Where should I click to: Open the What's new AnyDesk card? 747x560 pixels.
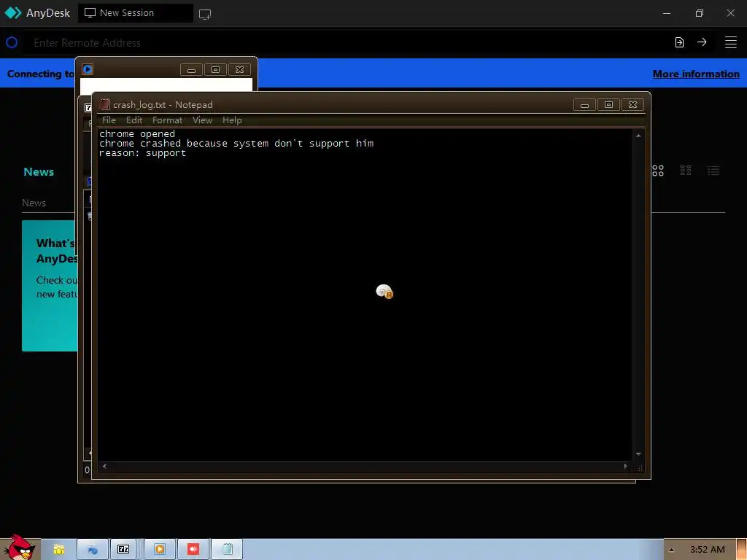click(x=50, y=286)
